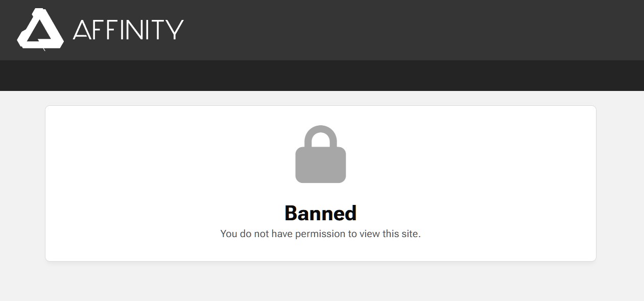
Task: Click gray margin left of the white card
Action: [22, 184]
